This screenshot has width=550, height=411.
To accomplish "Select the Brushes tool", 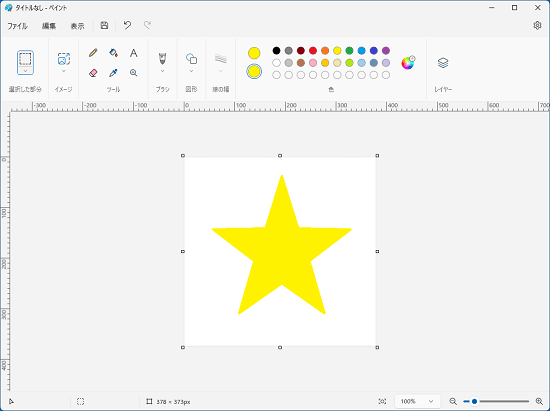I will pyautogui.click(x=162, y=59).
